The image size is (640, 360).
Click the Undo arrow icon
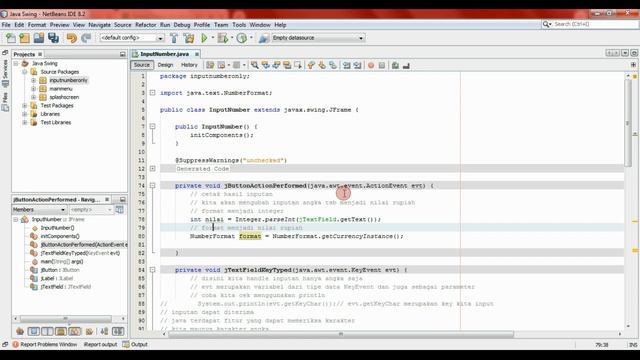point(71,38)
